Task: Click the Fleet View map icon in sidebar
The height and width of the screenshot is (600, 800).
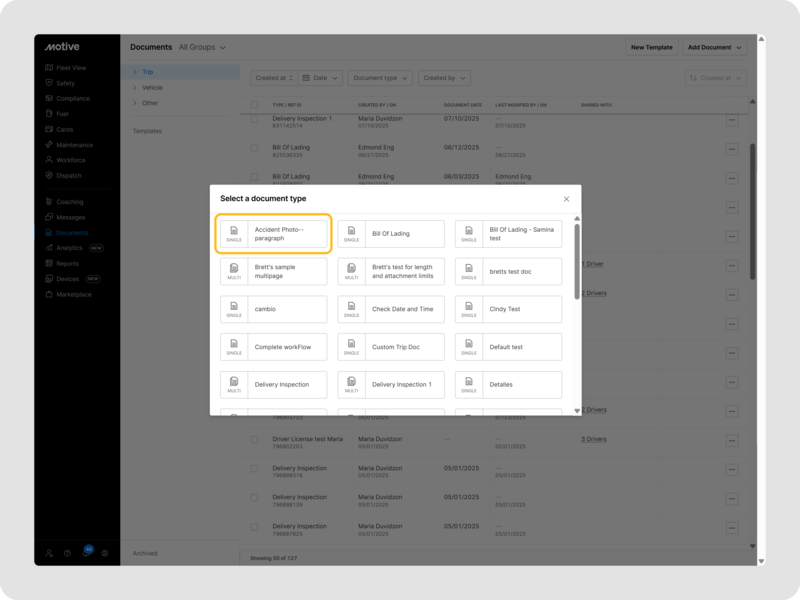Action: click(49, 68)
